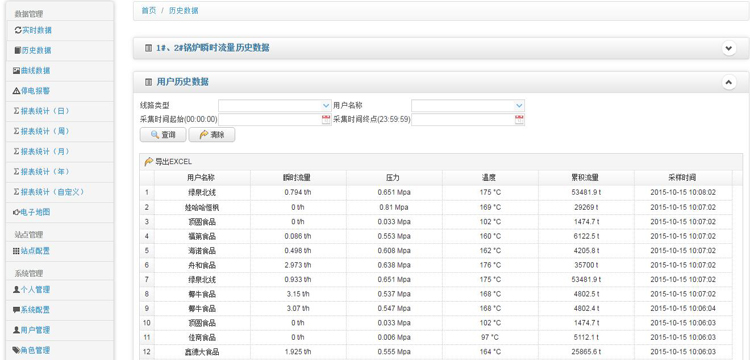Select row 6 cell 舟和食品
The width and height of the screenshot is (750, 360).
[202, 265]
